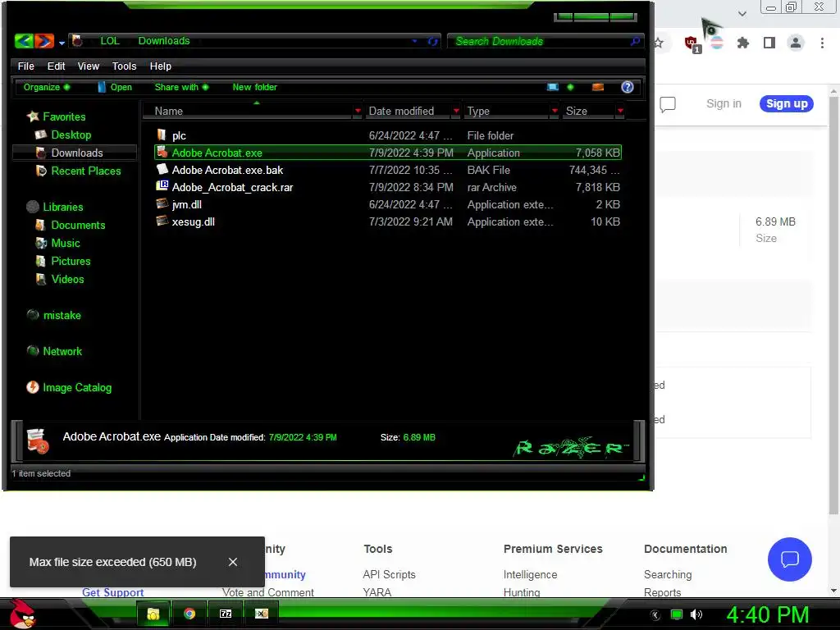Image resolution: width=840 pixels, height=630 pixels.
Task: Open Chrome side panel icon
Action: point(769,43)
